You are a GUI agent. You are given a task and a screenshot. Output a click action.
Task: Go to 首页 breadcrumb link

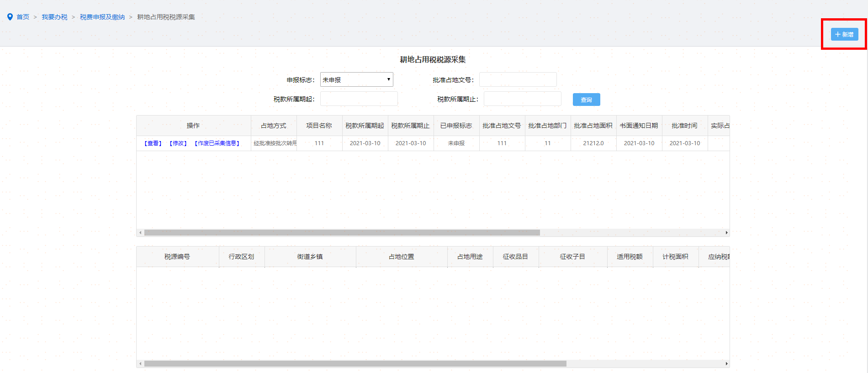[x=23, y=17]
